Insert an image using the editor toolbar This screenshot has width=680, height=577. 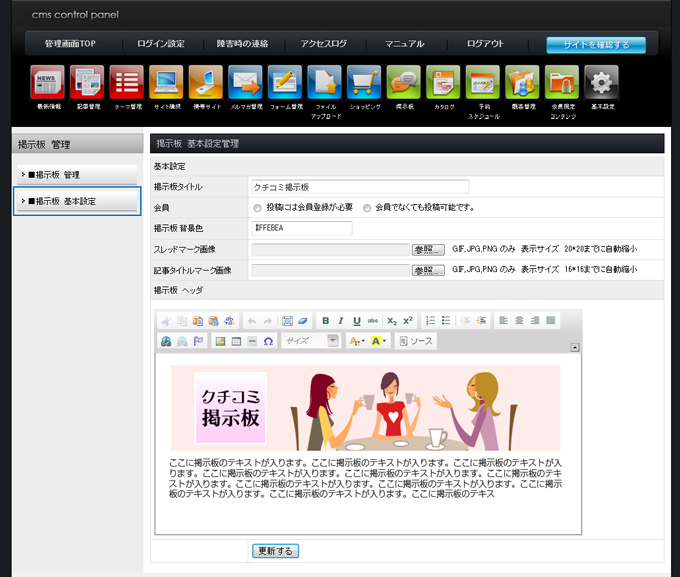(219, 341)
